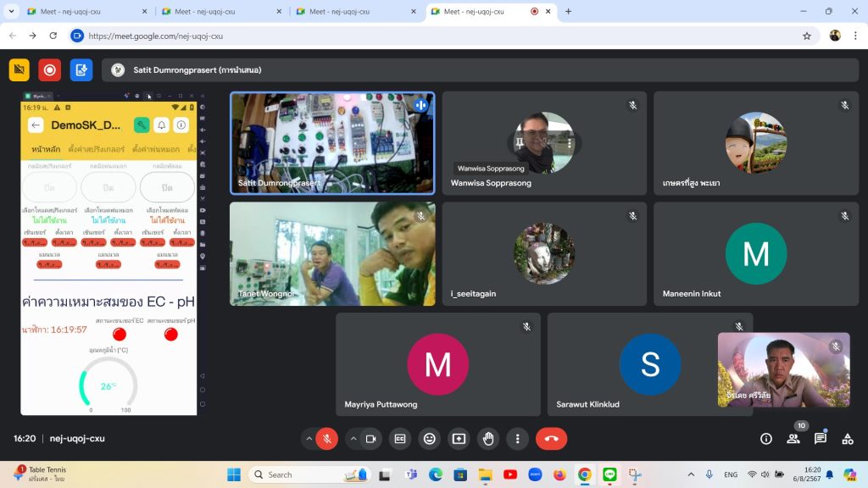Open the orange ไม่ได้ใช้งาน fan mode selector
Image resolution: width=868 pixels, height=488 pixels.
click(x=167, y=220)
